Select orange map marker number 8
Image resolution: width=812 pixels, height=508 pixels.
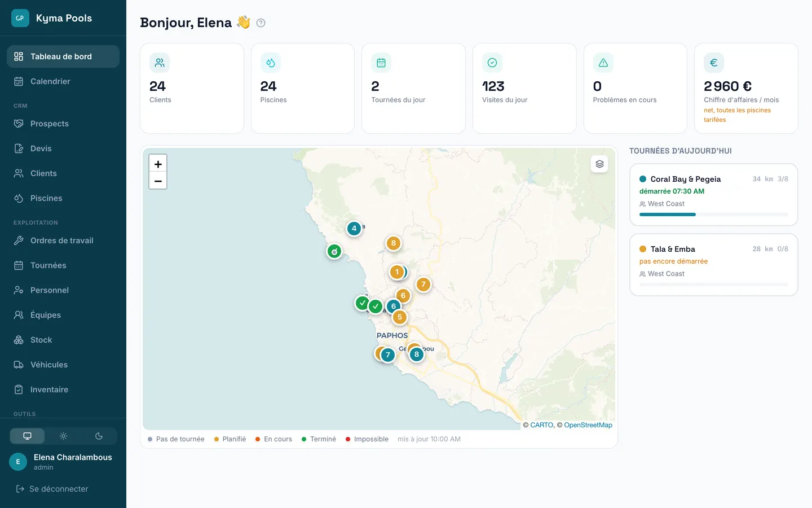[394, 243]
